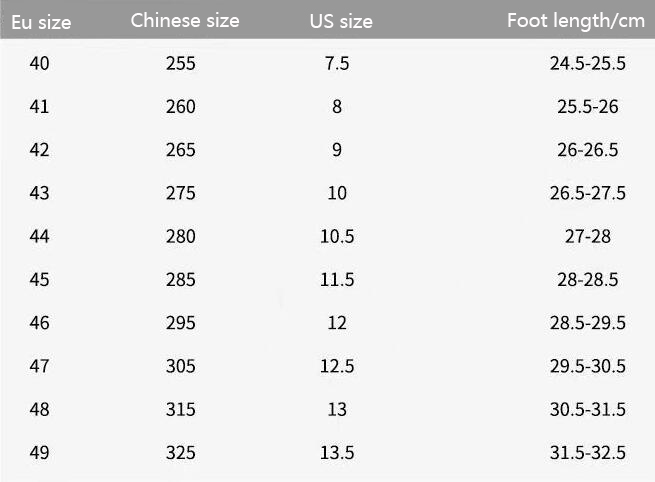Select Chinese size 285 cell
Screen dimensions: 655x482
(x=181, y=280)
